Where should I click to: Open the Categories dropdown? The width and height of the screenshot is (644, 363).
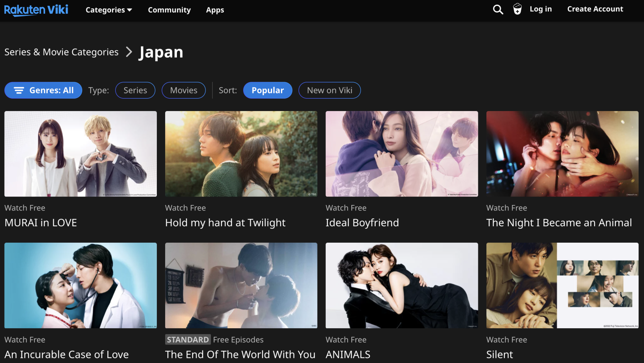pyautogui.click(x=108, y=10)
